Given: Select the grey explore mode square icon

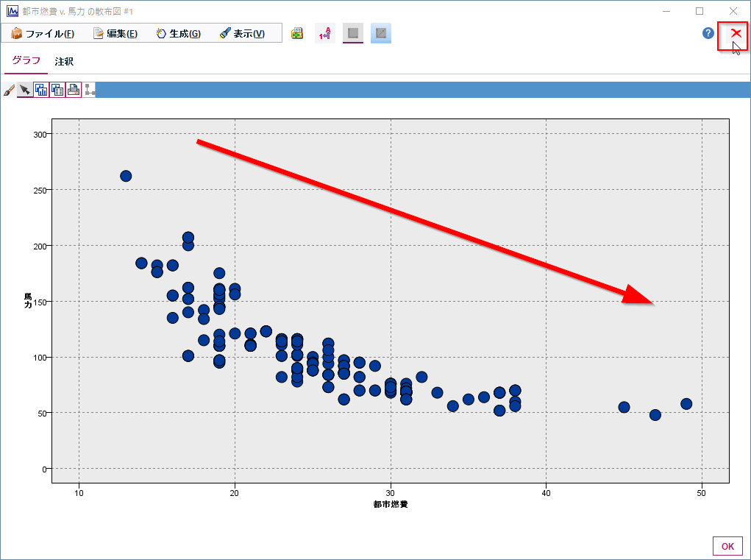Looking at the screenshot, I should [353, 34].
